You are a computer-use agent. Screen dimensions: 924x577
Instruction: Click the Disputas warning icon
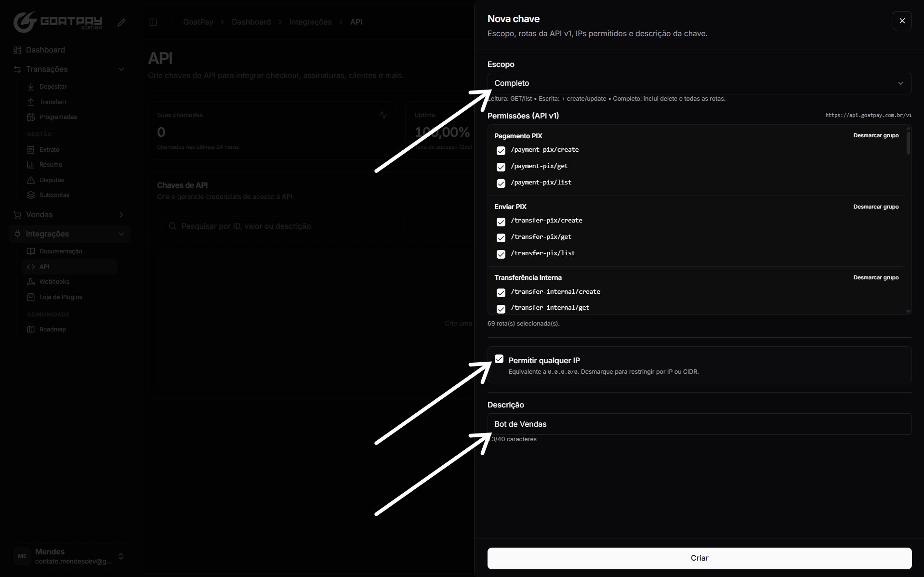point(31,180)
